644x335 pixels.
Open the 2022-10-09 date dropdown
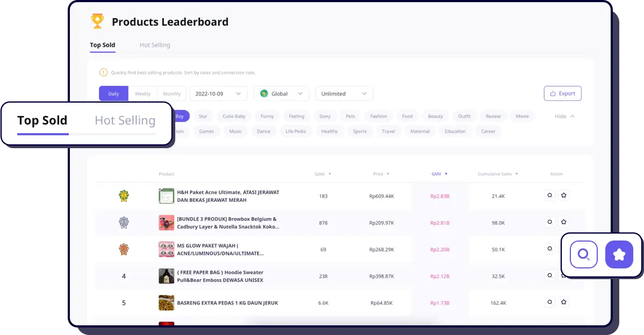pos(218,93)
